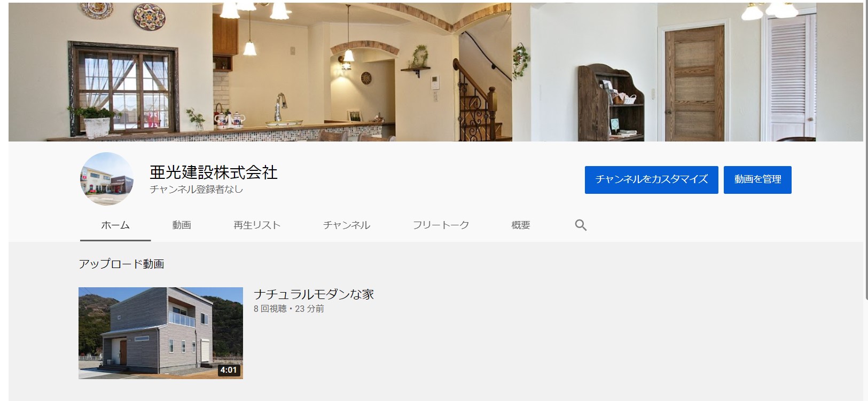The height and width of the screenshot is (401, 868).
Task: Click the ナチュラルモダンな家 video title
Action: [314, 294]
